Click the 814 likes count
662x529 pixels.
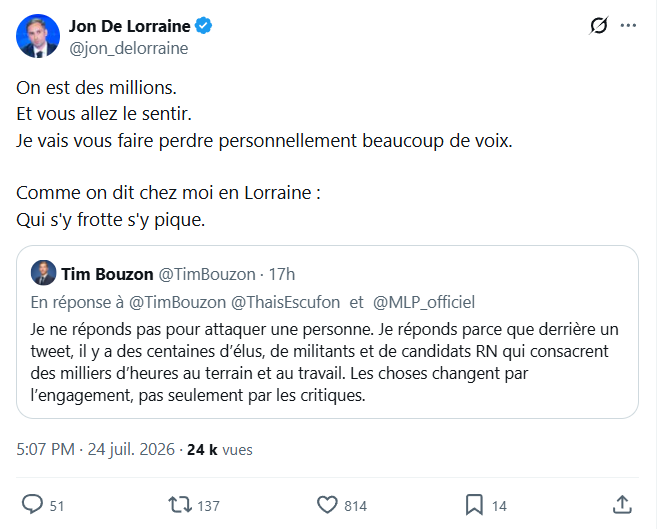[x=355, y=506]
